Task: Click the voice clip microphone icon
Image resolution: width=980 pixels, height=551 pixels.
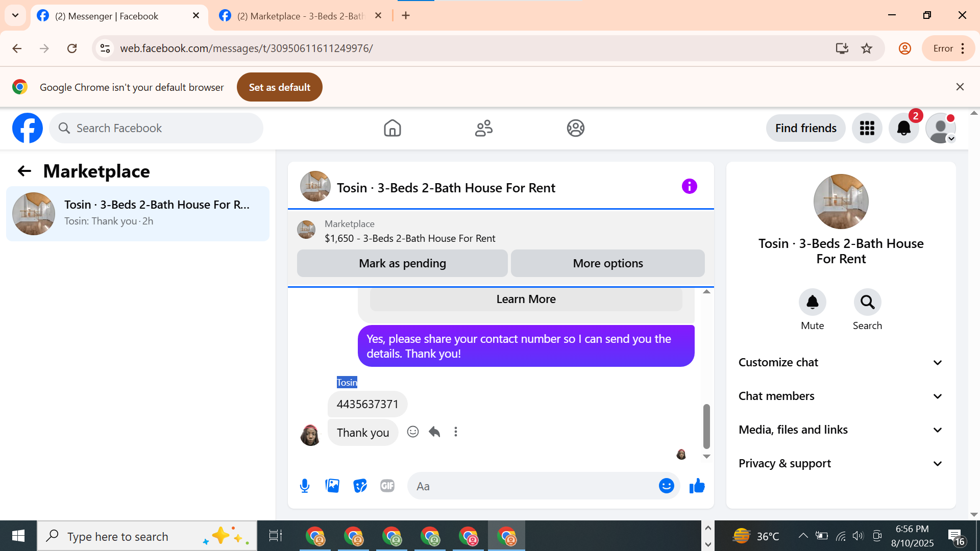Action: point(305,486)
